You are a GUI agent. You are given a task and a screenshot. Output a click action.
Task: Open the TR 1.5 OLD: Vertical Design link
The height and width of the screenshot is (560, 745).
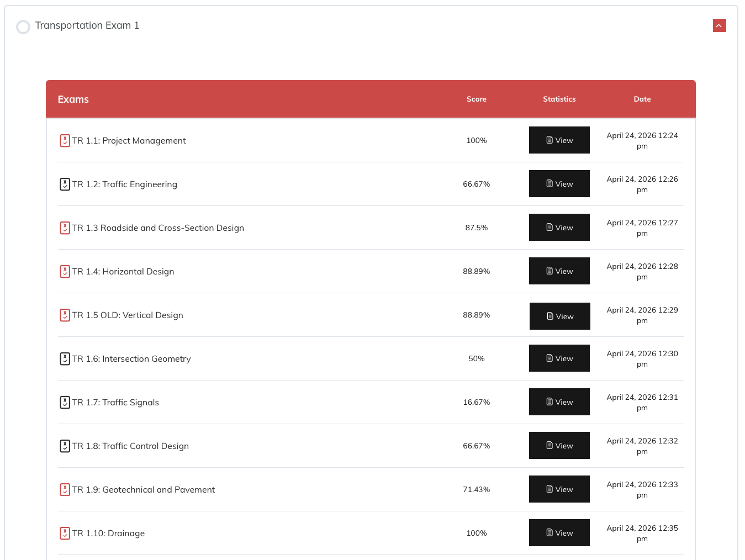128,315
